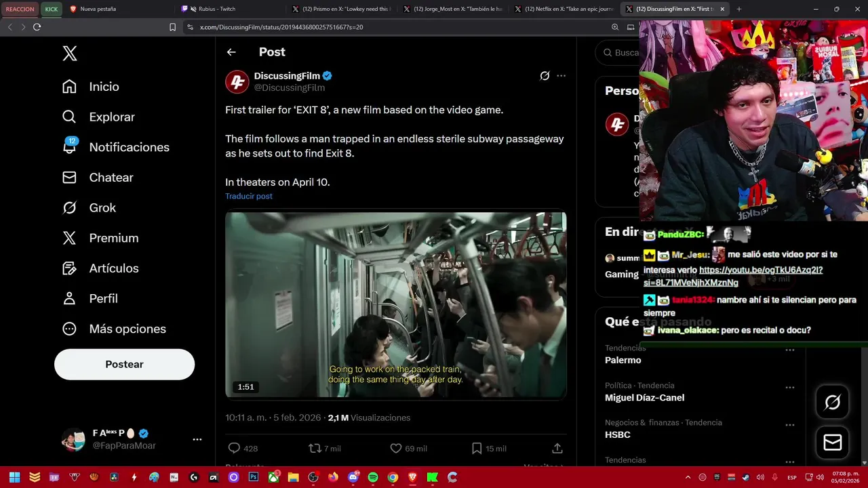Open Brave browser from the taskbar
868x488 pixels.
412,477
